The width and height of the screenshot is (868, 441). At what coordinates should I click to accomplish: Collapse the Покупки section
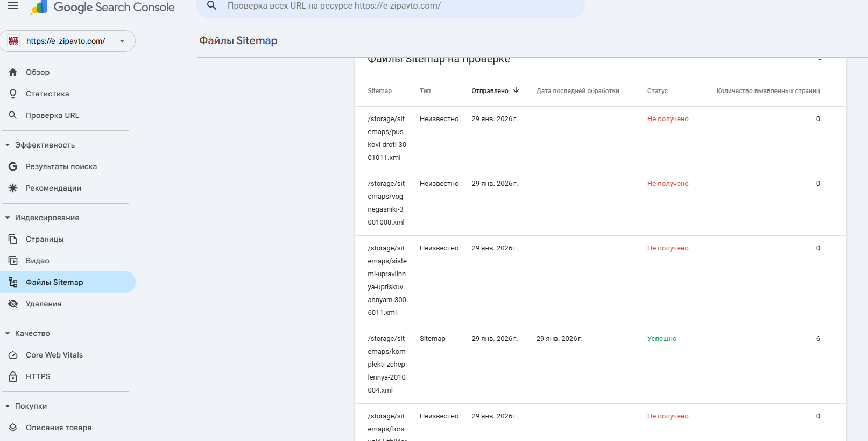[x=8, y=406]
